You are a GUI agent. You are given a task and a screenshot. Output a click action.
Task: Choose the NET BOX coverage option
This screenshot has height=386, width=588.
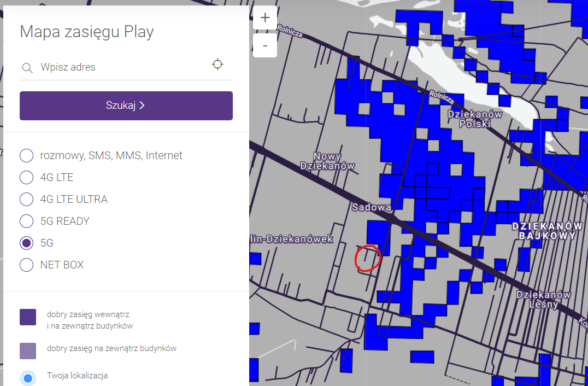[x=27, y=265]
